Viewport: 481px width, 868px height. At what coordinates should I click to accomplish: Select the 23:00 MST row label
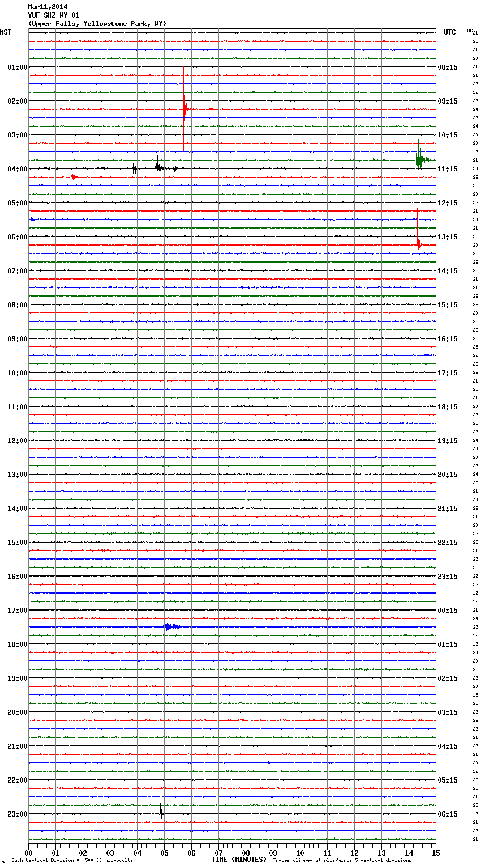[x=18, y=814]
